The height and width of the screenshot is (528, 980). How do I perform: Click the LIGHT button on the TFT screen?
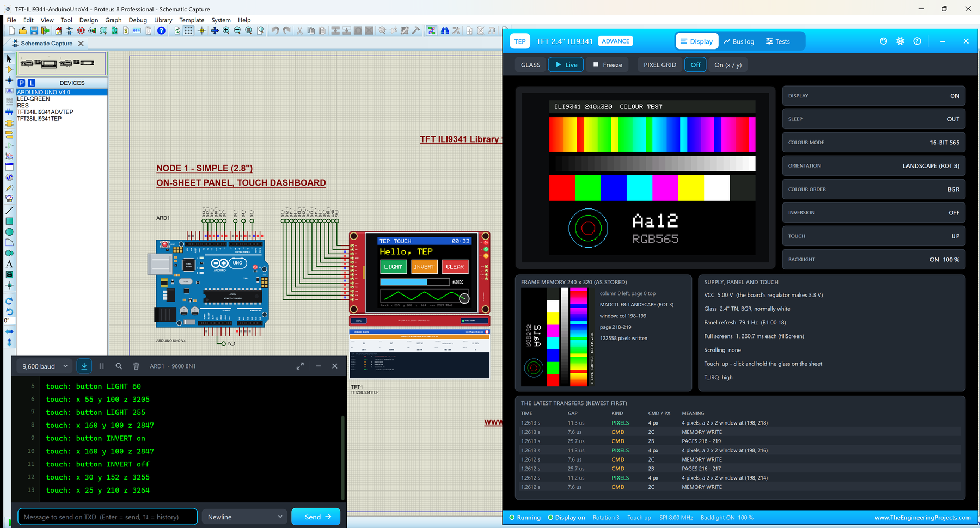[393, 267]
